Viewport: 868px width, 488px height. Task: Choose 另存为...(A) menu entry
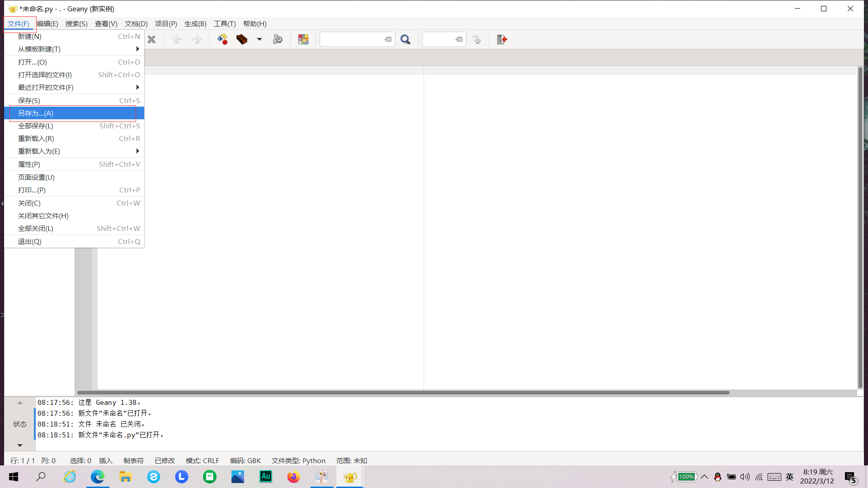pyautogui.click(x=74, y=113)
